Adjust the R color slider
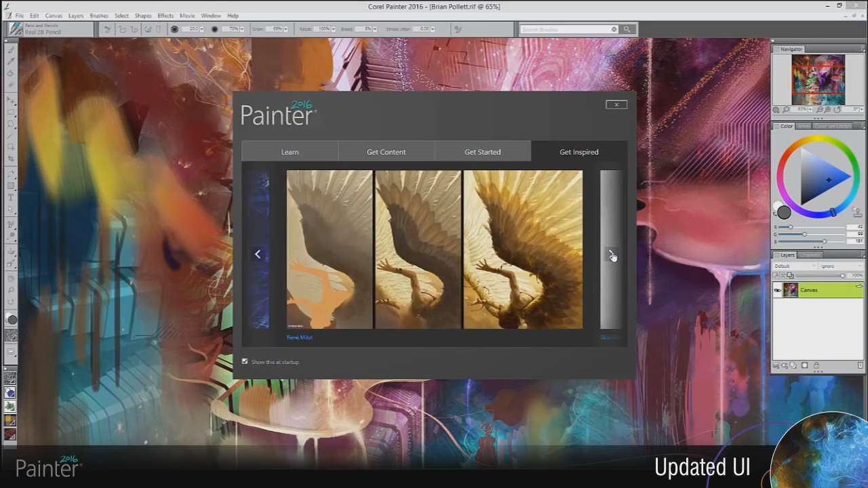868x488 pixels. [812, 227]
